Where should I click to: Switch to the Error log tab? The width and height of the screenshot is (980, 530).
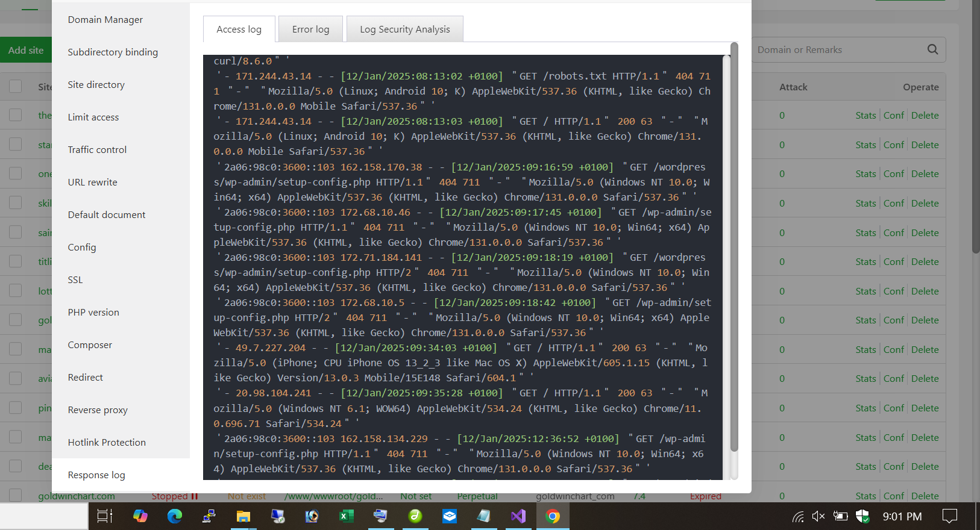coord(310,29)
